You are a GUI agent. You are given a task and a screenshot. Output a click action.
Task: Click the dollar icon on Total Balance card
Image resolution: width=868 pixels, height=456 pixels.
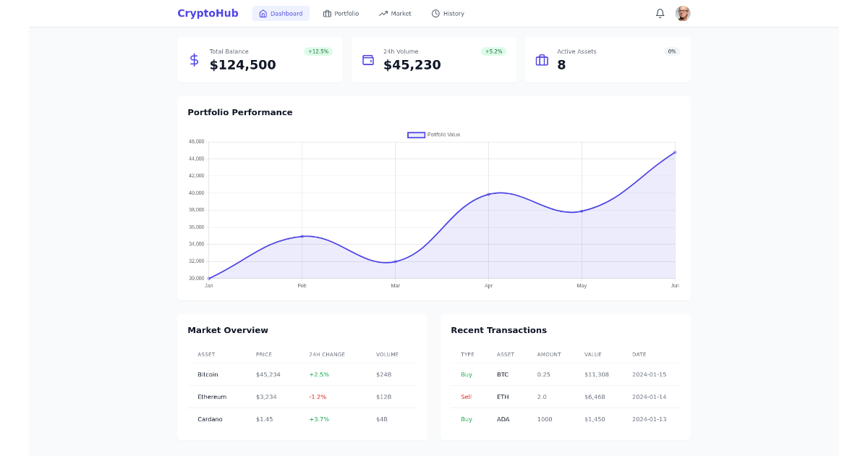193,59
